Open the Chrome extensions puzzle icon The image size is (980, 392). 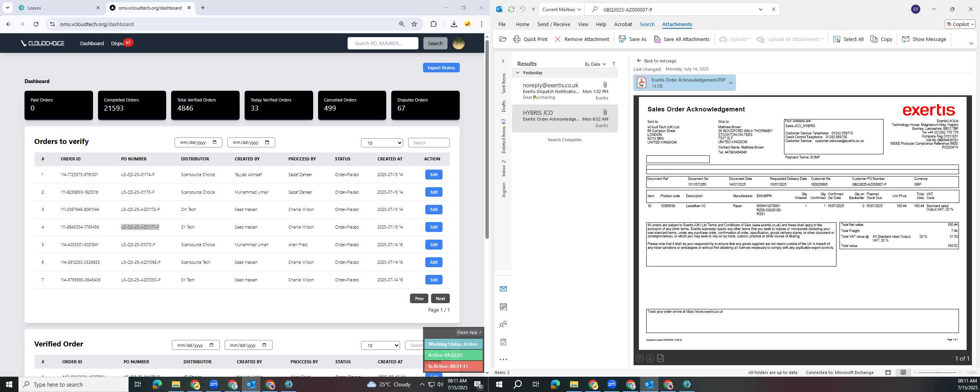click(433, 24)
